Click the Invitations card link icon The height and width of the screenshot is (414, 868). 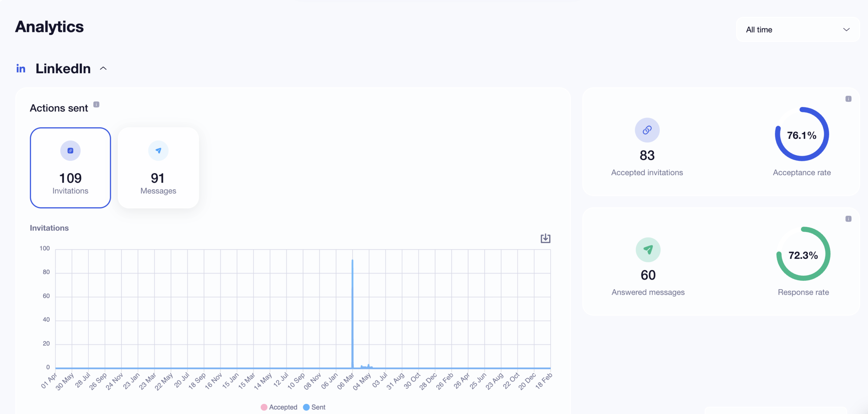tap(70, 151)
